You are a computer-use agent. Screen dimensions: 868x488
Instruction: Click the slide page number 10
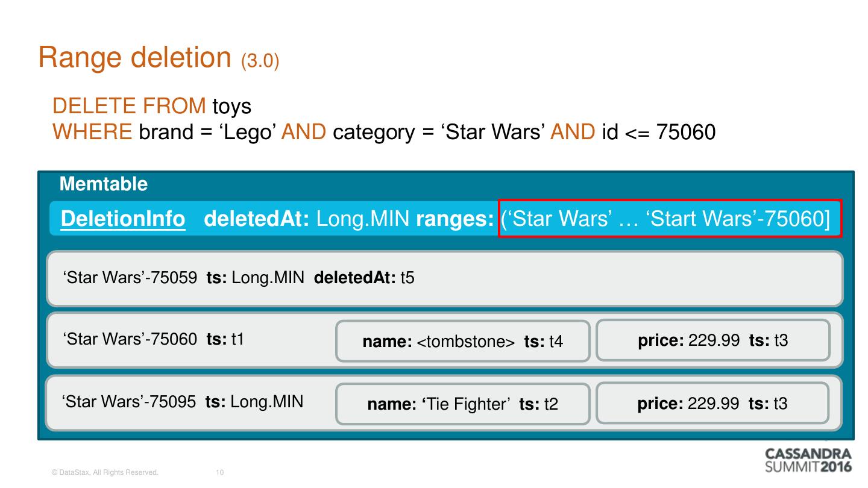[x=219, y=473]
